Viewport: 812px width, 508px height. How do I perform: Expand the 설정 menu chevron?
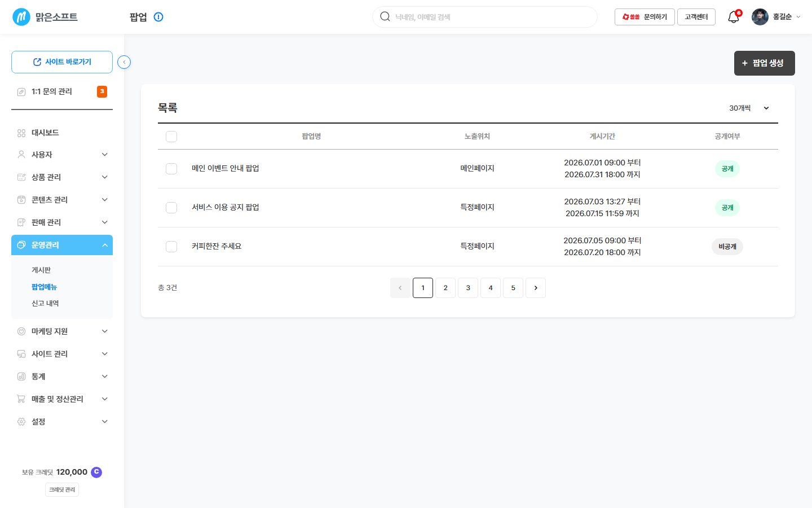105,422
